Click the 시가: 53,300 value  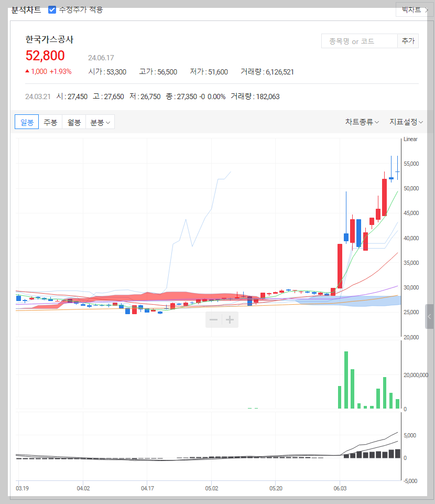(x=107, y=72)
